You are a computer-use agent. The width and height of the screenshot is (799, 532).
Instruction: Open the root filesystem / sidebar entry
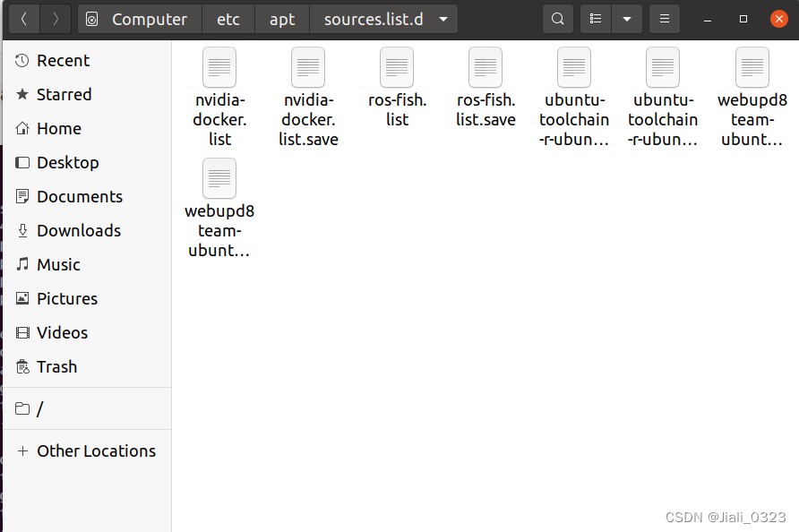[39, 408]
